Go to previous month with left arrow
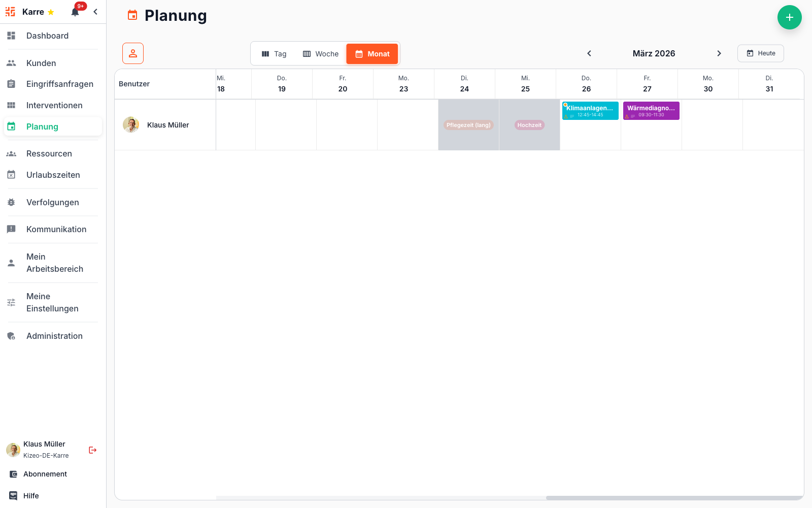812x508 pixels. tap(589, 53)
